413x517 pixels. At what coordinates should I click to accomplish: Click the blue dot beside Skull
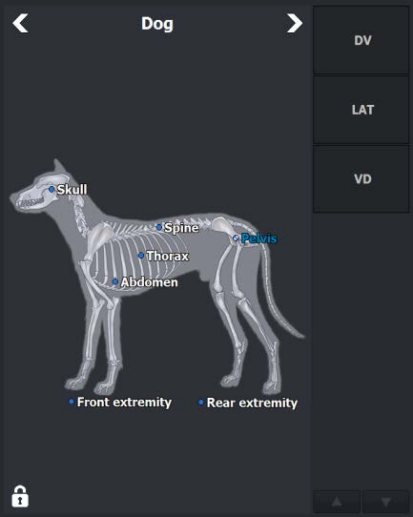click(51, 189)
